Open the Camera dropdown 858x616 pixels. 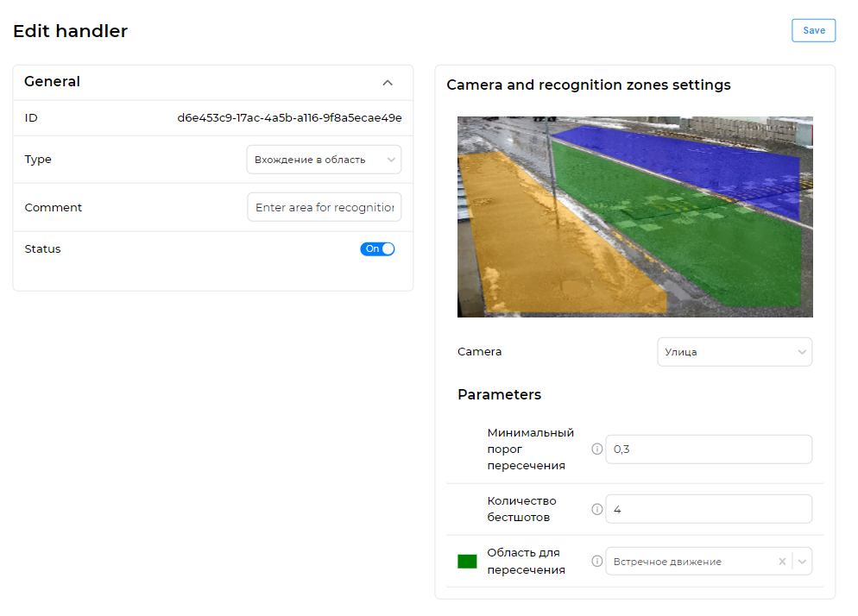[x=735, y=352]
